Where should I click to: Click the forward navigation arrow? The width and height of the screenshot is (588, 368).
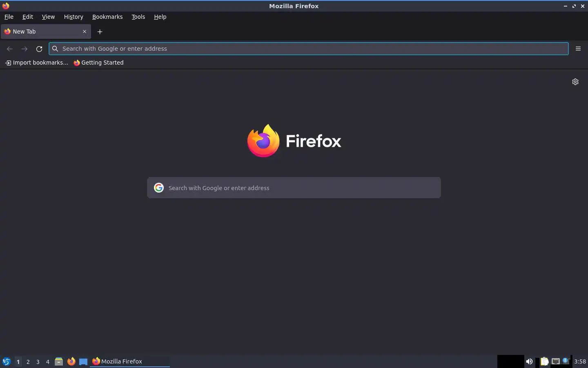[x=24, y=49]
